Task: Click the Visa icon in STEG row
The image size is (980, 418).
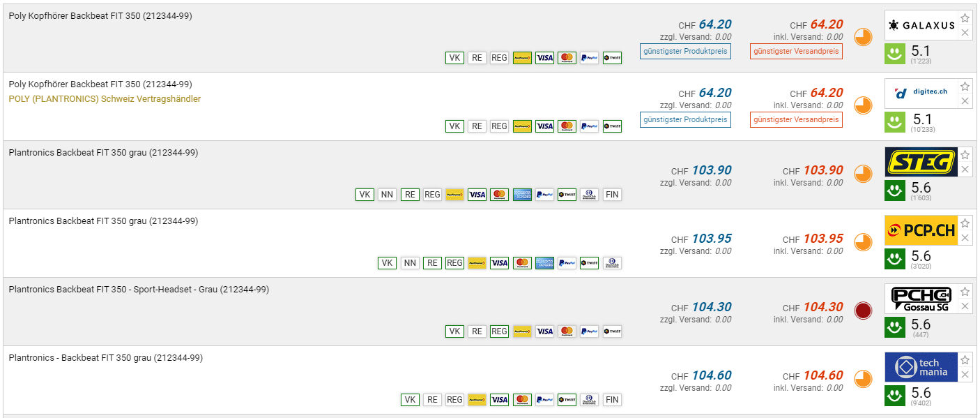Action: [477, 195]
